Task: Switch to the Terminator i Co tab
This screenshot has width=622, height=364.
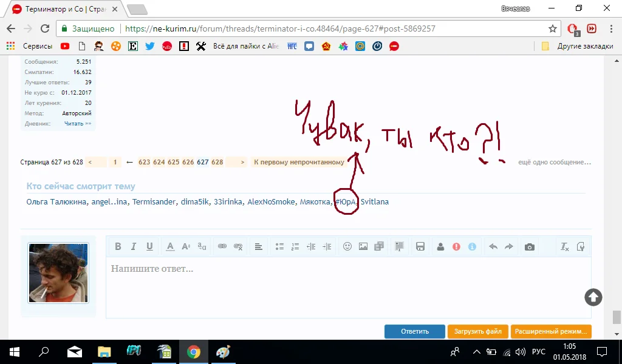Action: click(61, 9)
